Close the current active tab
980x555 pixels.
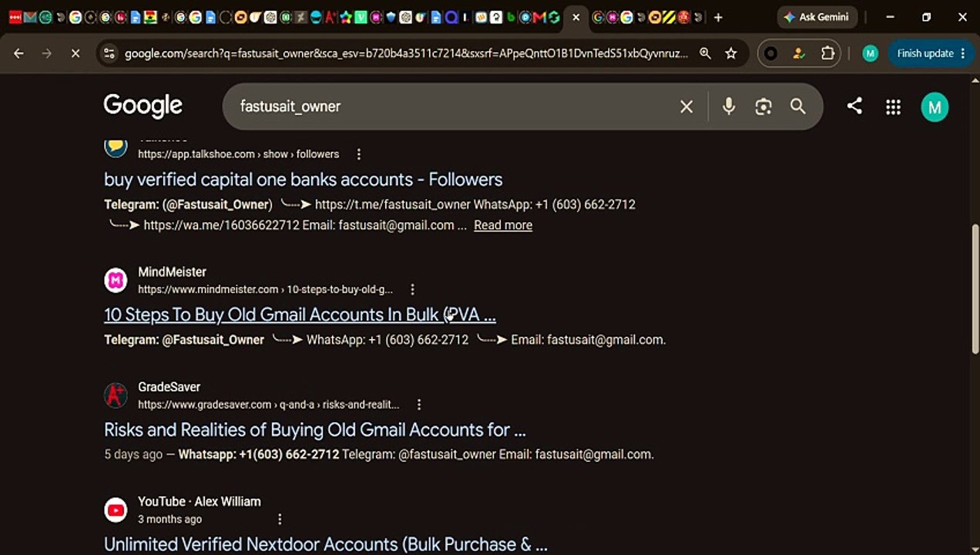(x=576, y=17)
